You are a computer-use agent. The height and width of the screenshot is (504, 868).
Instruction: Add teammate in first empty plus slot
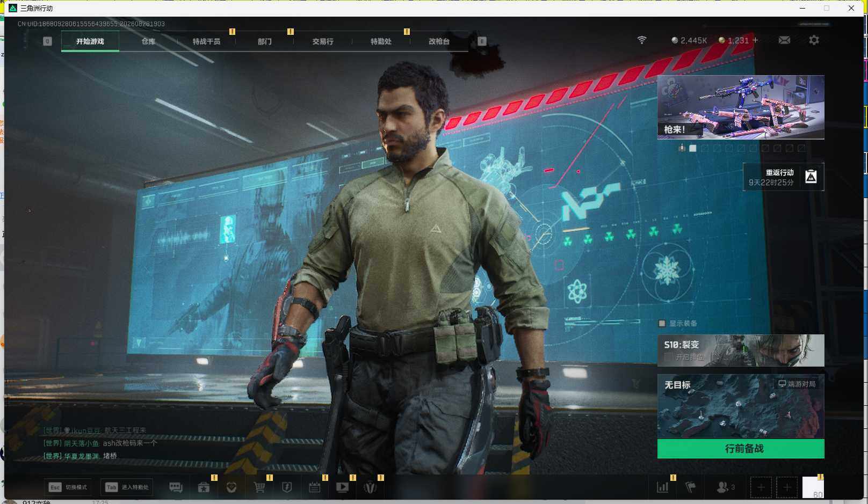coord(761,487)
